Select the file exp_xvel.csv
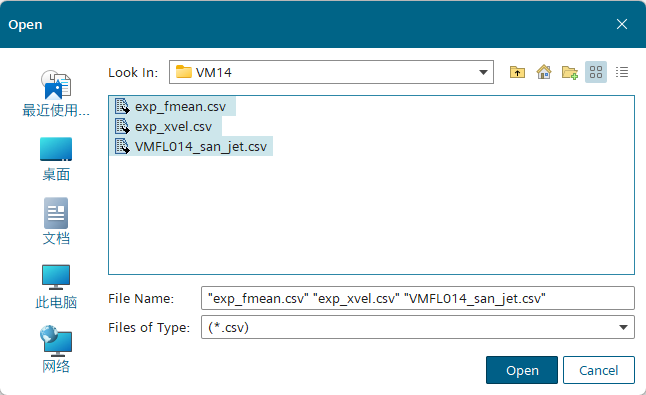Screen dimensions: 646x395 tap(166, 126)
